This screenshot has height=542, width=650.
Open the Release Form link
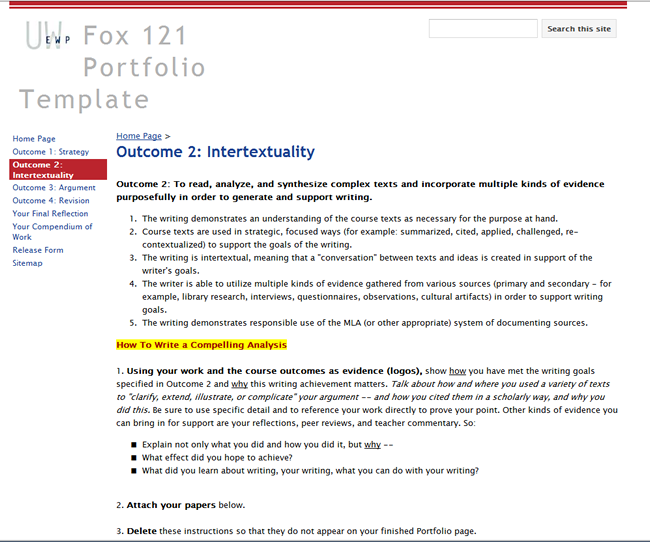tap(38, 250)
